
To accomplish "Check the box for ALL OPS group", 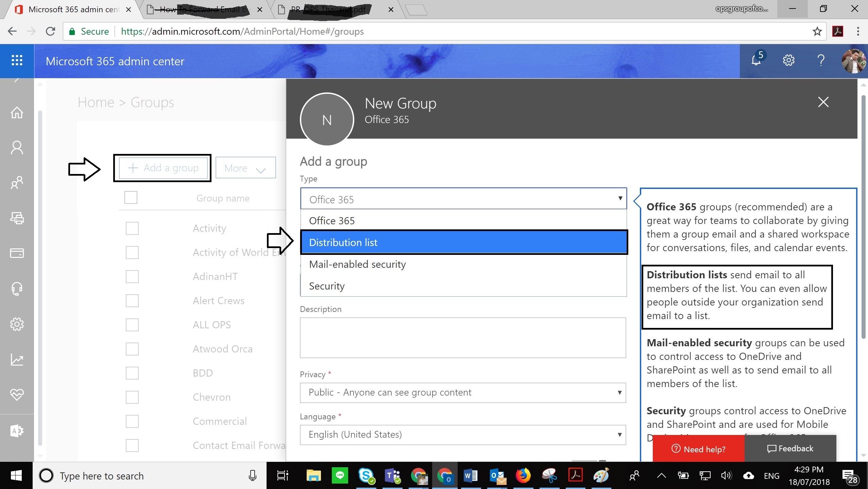I will [x=132, y=325].
